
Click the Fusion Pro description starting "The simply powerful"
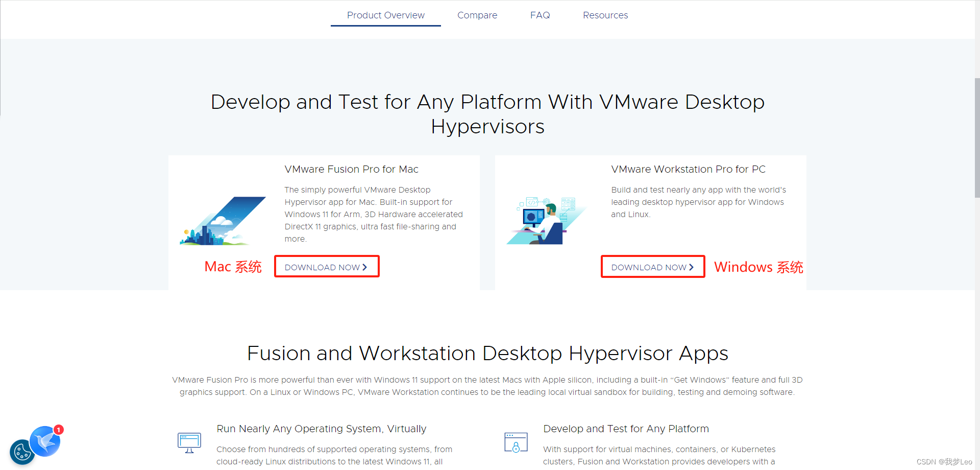374,214
